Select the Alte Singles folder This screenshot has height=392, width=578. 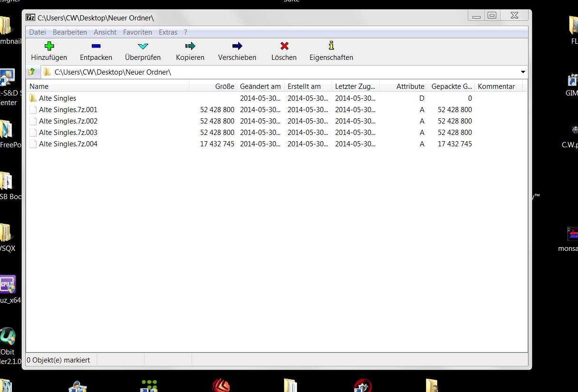58,98
